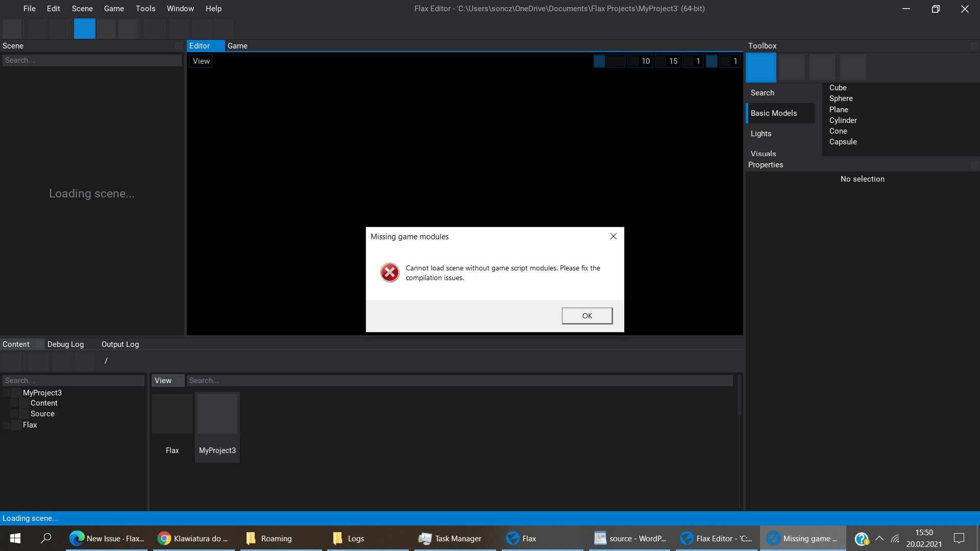Select Cube under Basic Models
Screen dimensions: 980x551
coord(838,87)
